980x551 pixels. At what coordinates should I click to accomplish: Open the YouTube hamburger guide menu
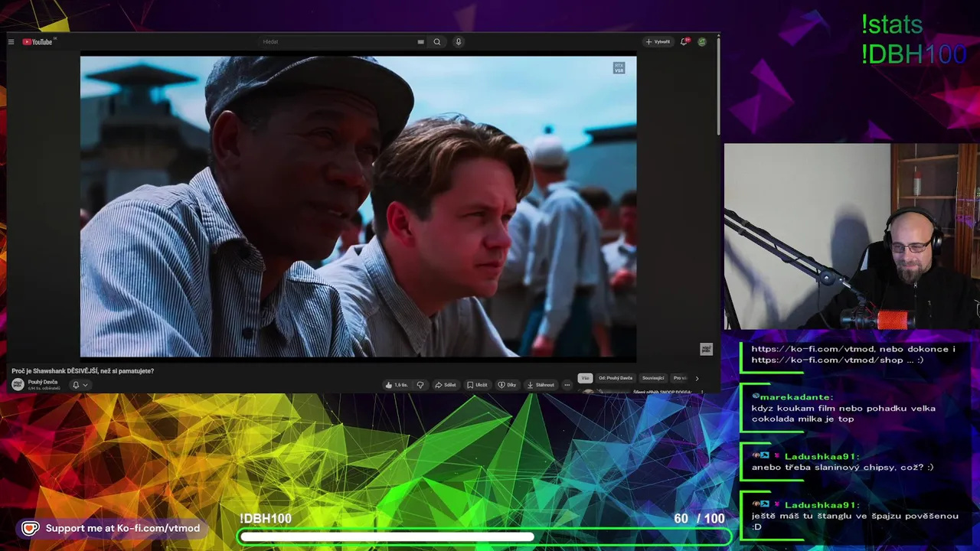click(x=11, y=42)
